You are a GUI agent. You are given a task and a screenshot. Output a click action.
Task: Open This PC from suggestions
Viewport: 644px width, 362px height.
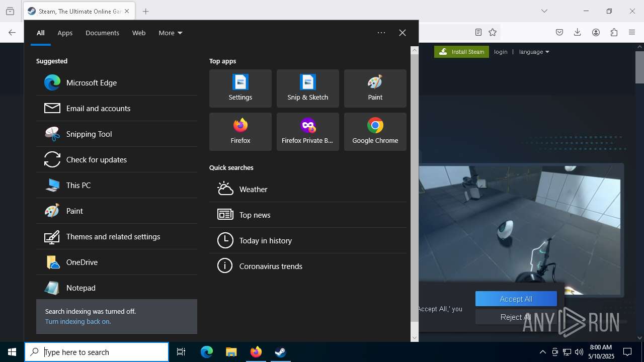coord(117,185)
